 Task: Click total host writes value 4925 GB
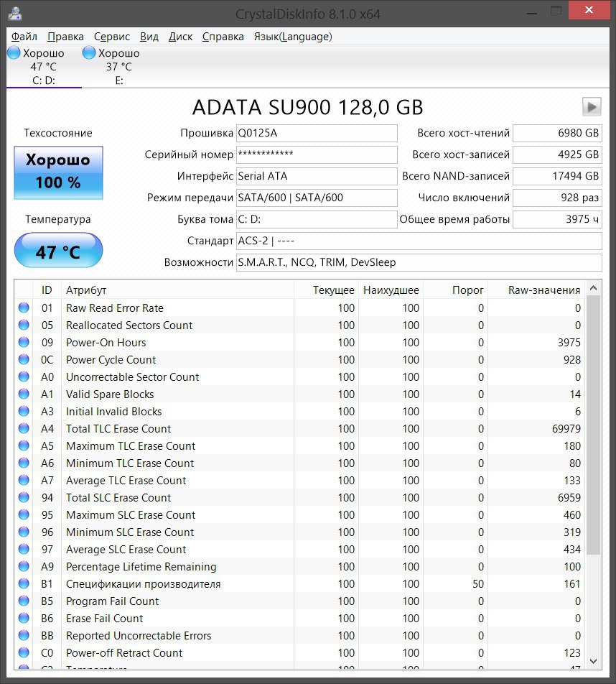click(x=557, y=154)
